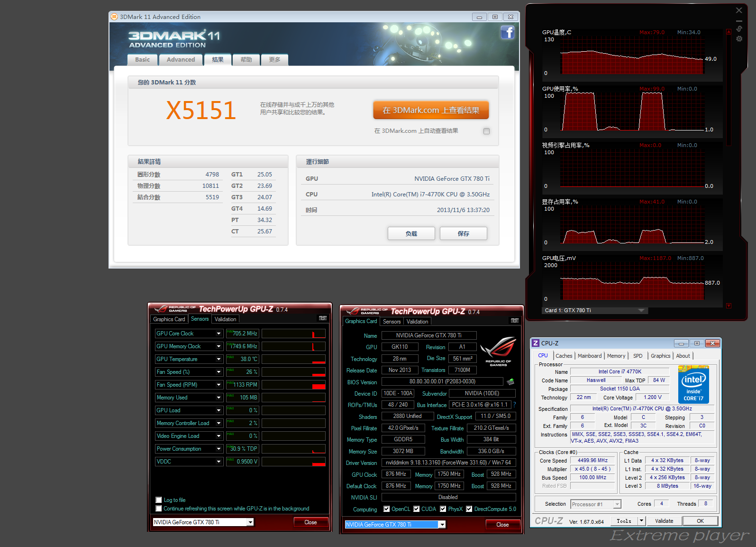Screen dimensions: 756x547
Task: Expand the Fan Speed (RPM) sensor dropdown
Action: click(x=219, y=385)
